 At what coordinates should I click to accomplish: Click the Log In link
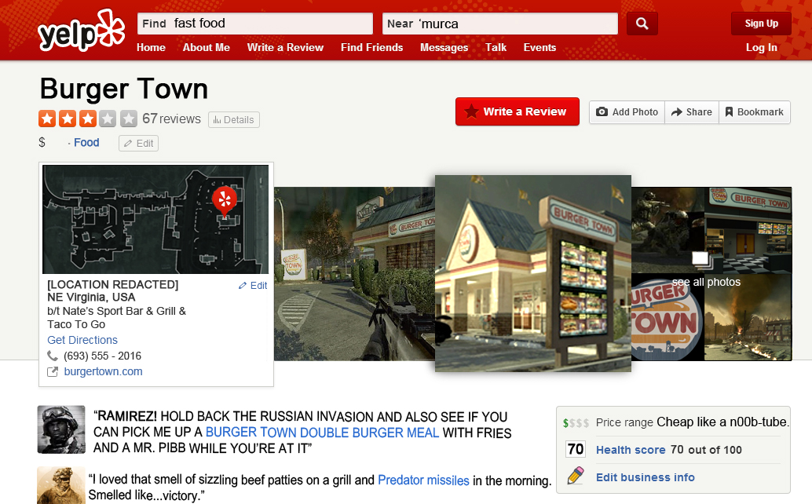(761, 48)
